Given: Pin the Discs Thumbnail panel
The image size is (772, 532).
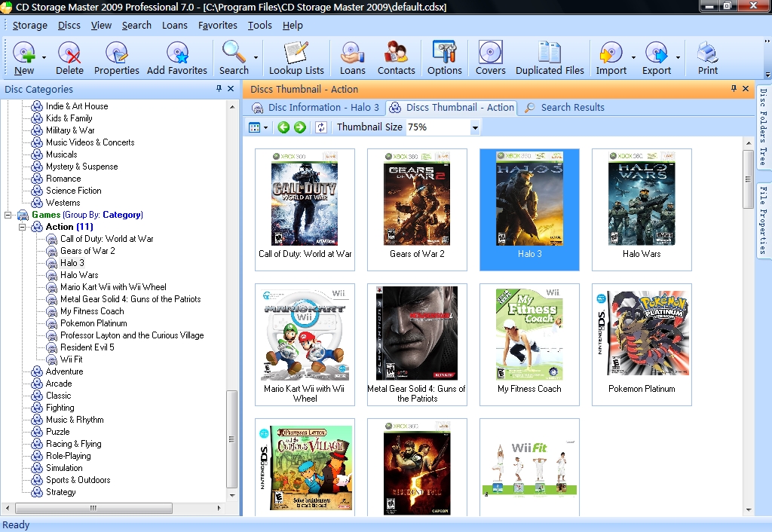Looking at the screenshot, I should (734, 89).
